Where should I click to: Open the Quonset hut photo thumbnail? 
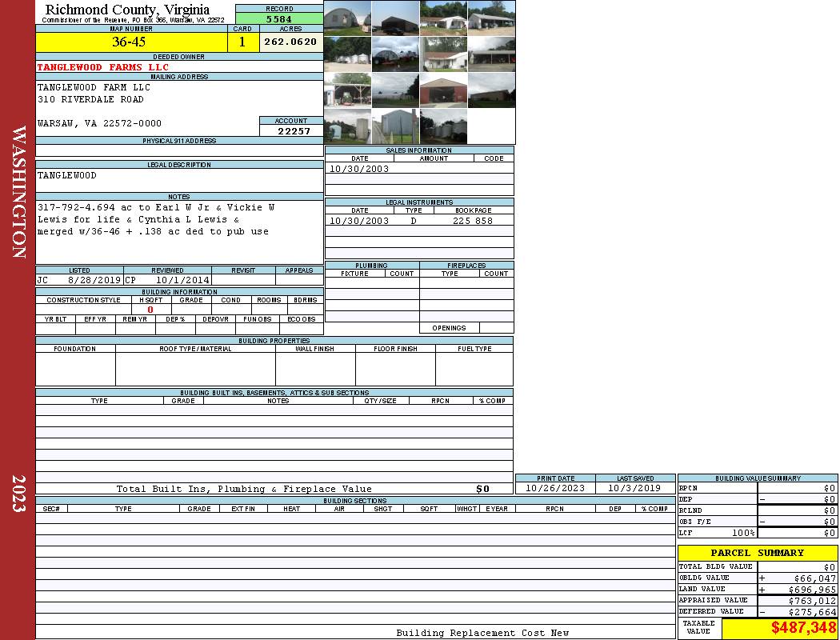(347, 18)
